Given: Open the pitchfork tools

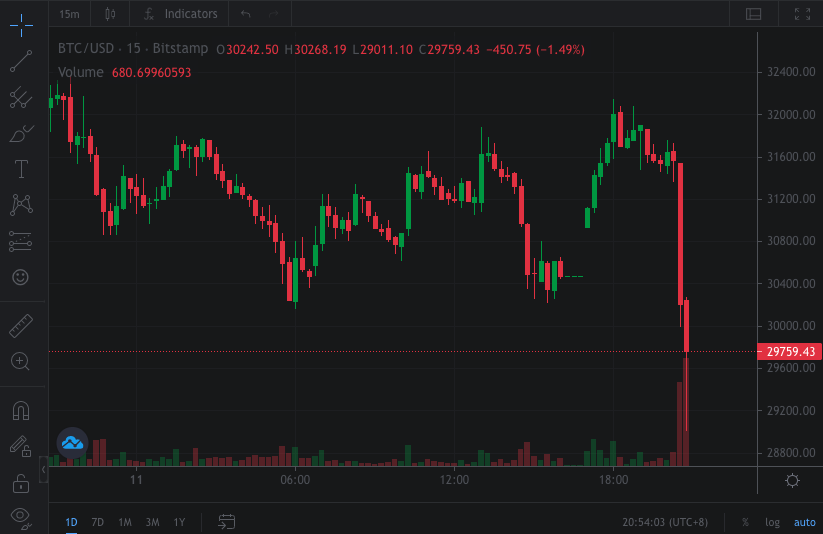Looking at the screenshot, I should [x=21, y=97].
